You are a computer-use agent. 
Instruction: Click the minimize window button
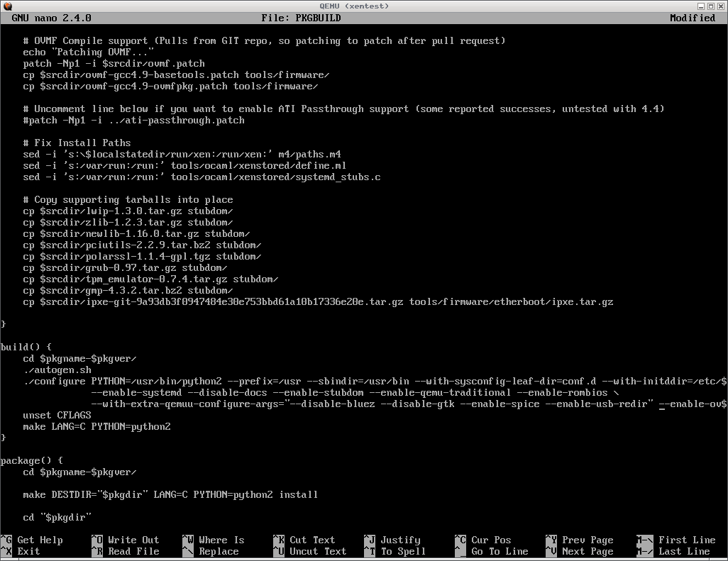click(x=700, y=6)
